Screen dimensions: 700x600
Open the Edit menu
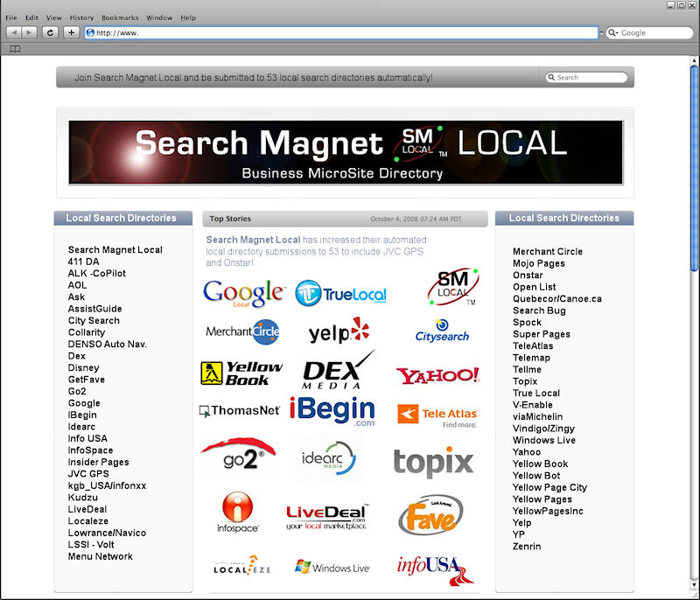(31, 17)
